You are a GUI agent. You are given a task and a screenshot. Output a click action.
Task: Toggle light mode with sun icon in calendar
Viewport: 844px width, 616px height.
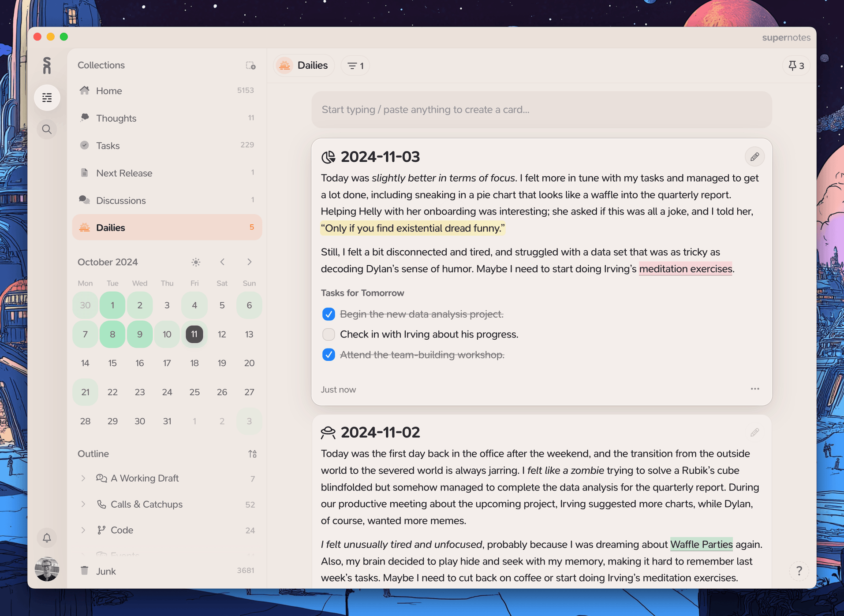(x=195, y=262)
